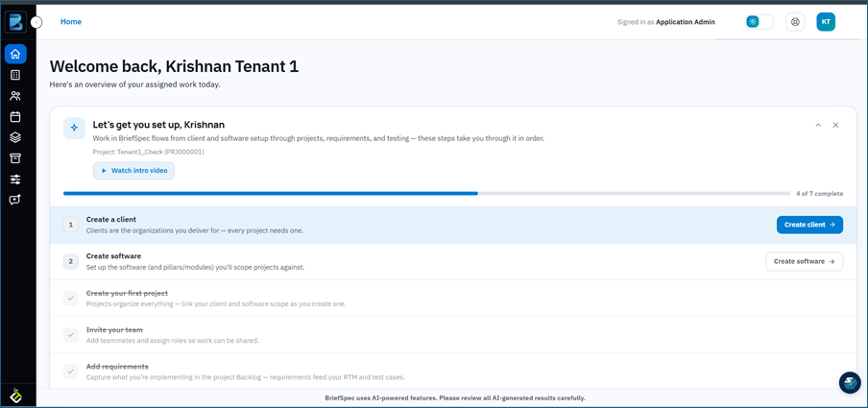This screenshot has width=868, height=408.
Task: Click the help support icon in the header
Action: pyautogui.click(x=795, y=22)
